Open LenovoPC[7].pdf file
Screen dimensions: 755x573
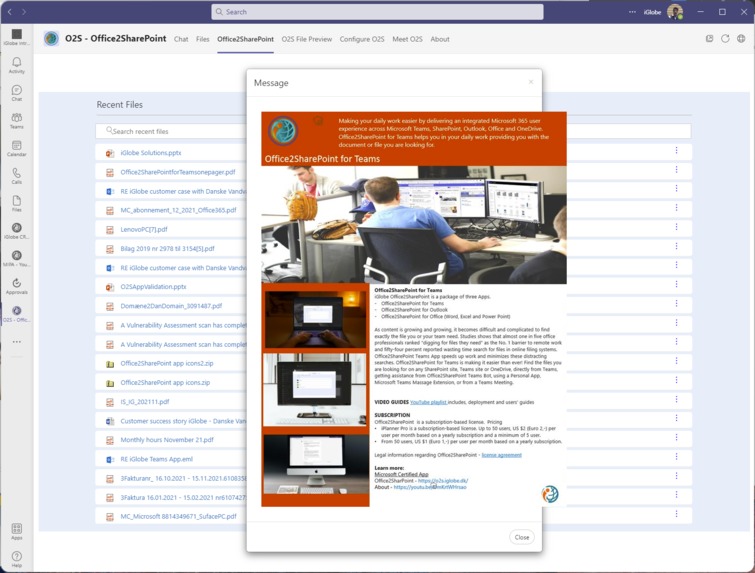pos(144,229)
